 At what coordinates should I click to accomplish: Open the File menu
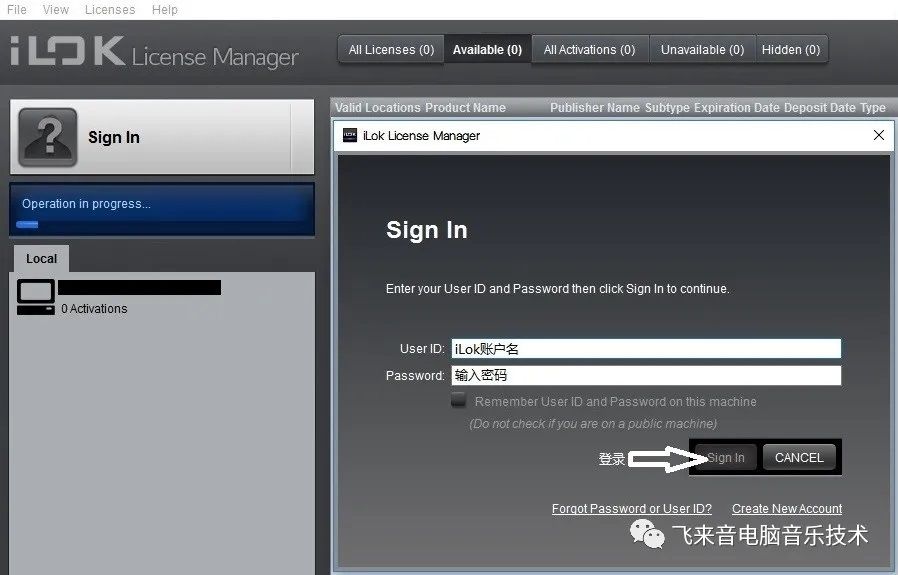point(17,10)
